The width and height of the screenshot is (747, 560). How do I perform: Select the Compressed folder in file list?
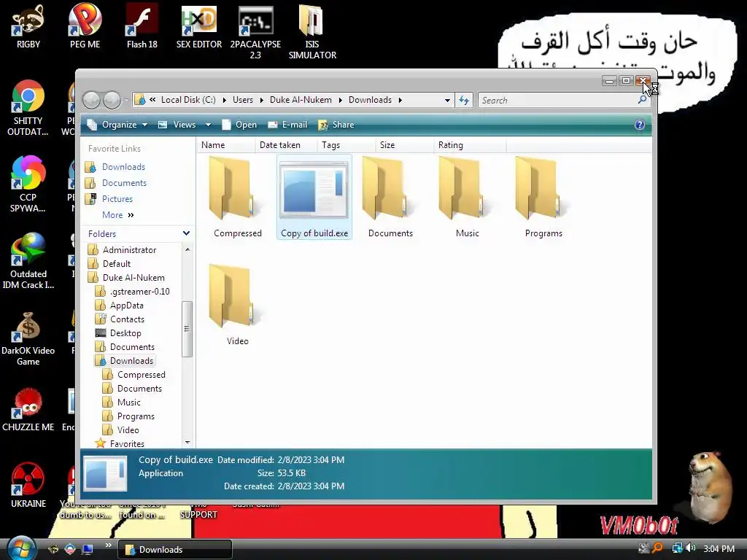(237, 198)
